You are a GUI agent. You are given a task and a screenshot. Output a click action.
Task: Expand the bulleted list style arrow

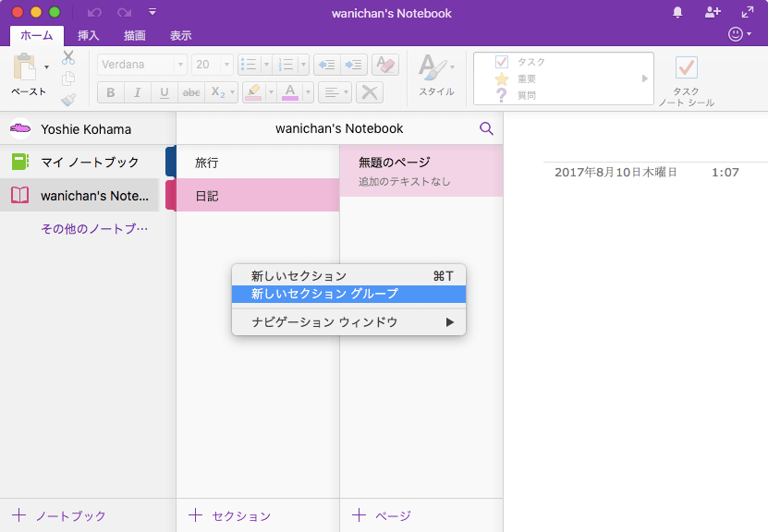[266, 65]
